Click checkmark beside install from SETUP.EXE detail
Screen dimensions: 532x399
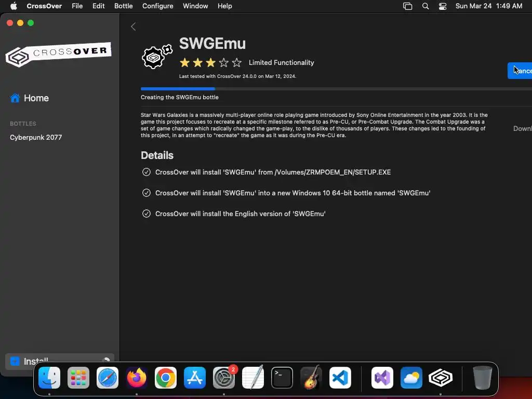[146, 172]
